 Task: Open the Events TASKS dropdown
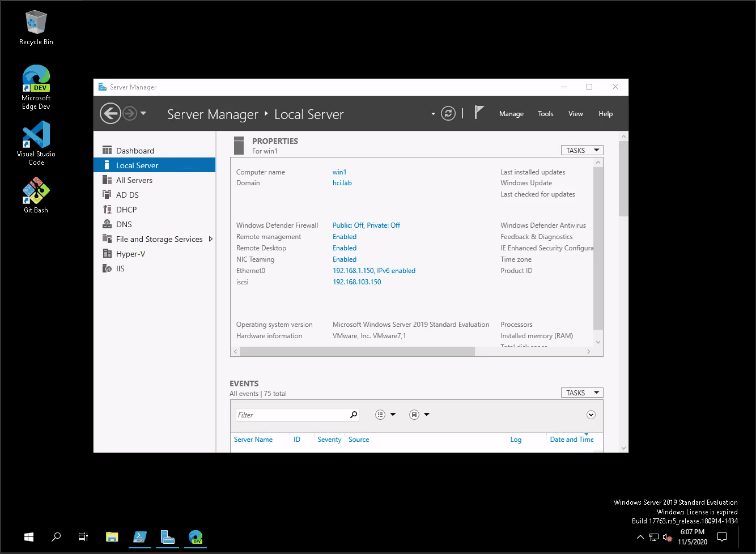(582, 393)
